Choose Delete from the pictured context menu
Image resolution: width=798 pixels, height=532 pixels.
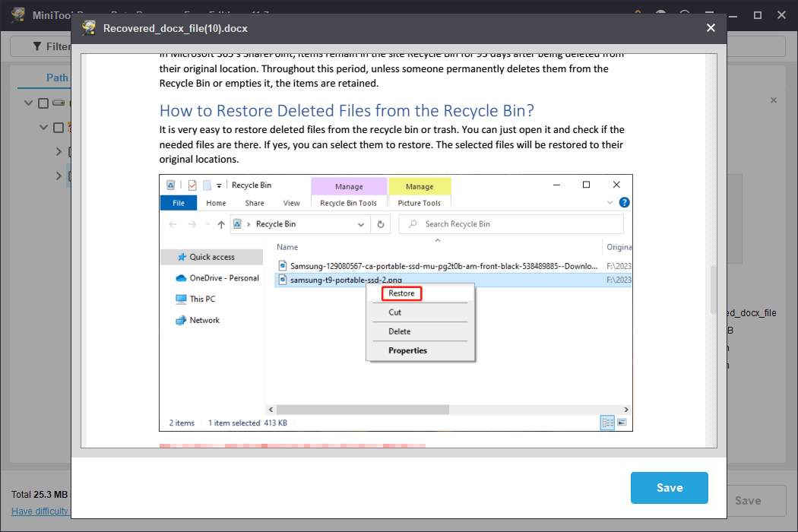click(399, 331)
